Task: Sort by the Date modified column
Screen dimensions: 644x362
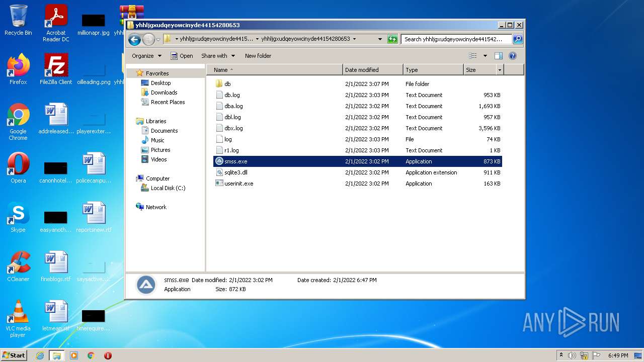Action: tap(373, 70)
